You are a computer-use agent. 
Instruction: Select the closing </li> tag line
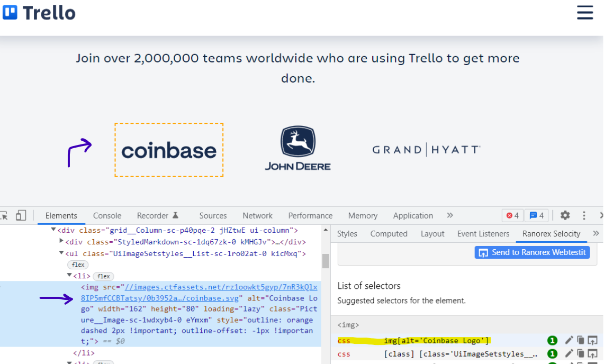click(84, 353)
